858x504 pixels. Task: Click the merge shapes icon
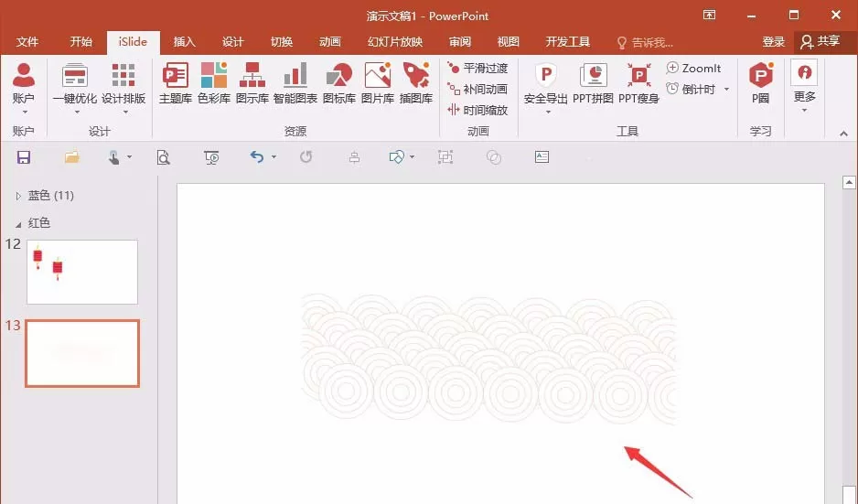coord(494,157)
